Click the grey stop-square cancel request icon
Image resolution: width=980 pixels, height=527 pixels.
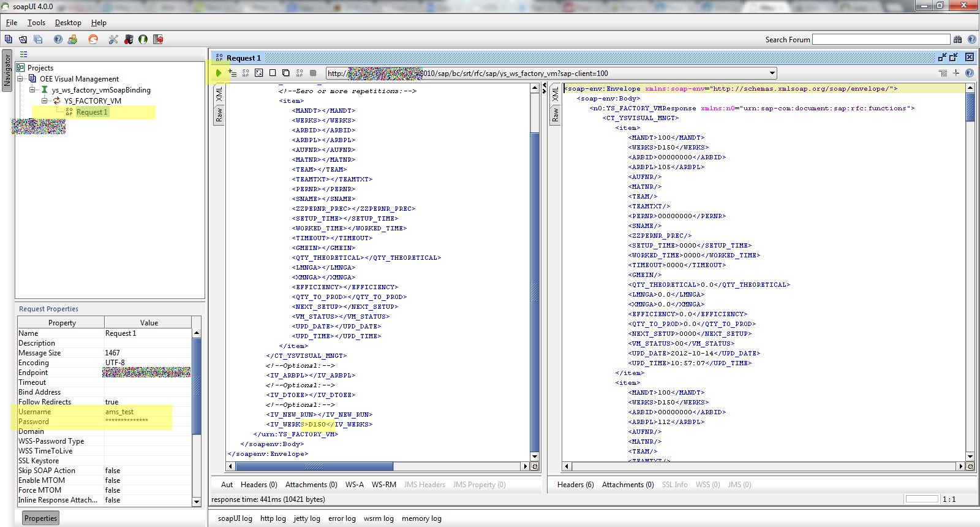coord(313,73)
